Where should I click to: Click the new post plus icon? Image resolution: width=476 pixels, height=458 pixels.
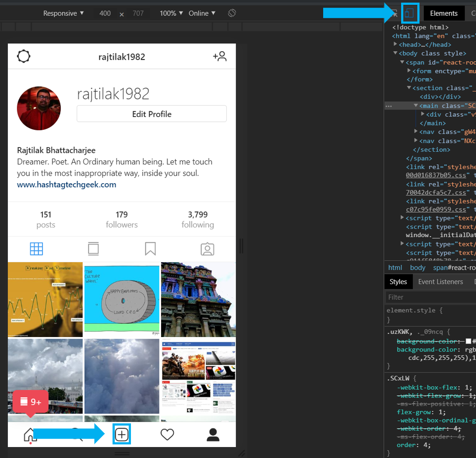point(122,434)
